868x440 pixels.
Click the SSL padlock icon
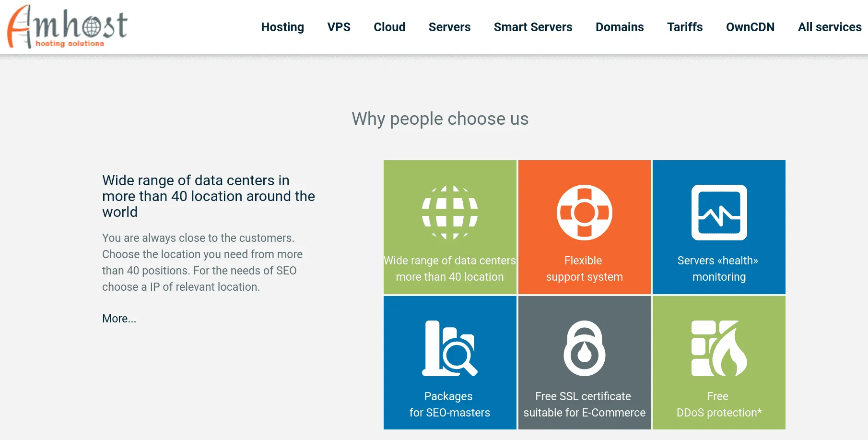[584, 348]
